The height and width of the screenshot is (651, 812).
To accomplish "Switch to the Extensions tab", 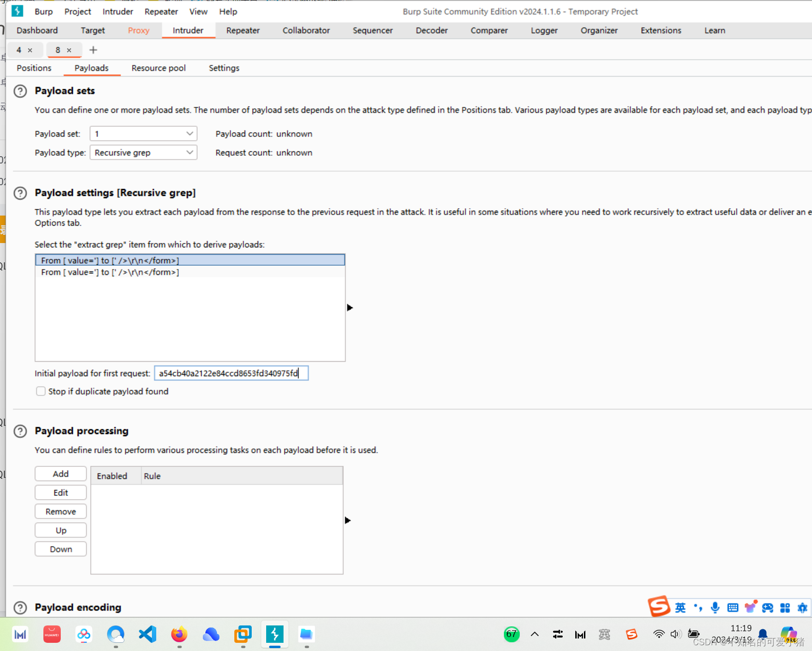I will [x=661, y=30].
